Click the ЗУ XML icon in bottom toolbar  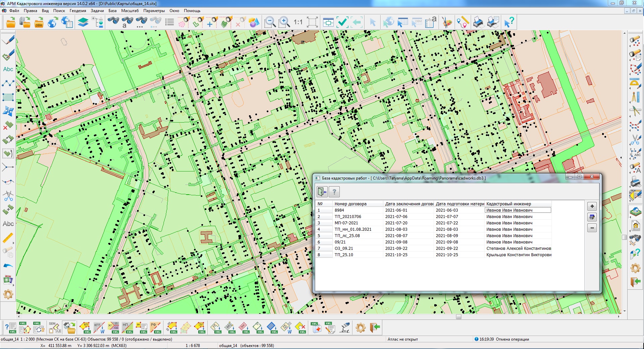point(200,328)
